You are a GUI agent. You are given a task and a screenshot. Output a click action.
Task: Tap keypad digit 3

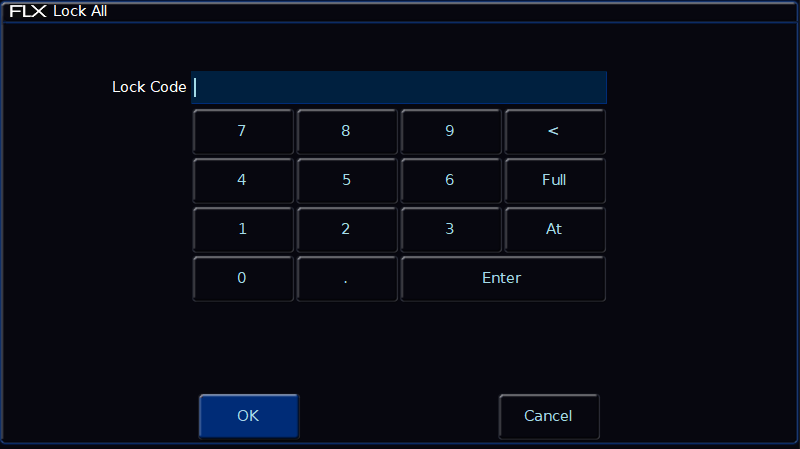pos(451,229)
